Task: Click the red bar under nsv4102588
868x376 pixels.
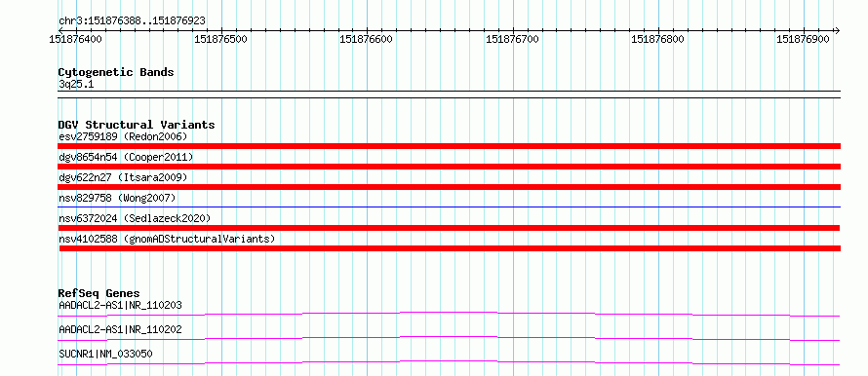Action: click(x=450, y=248)
